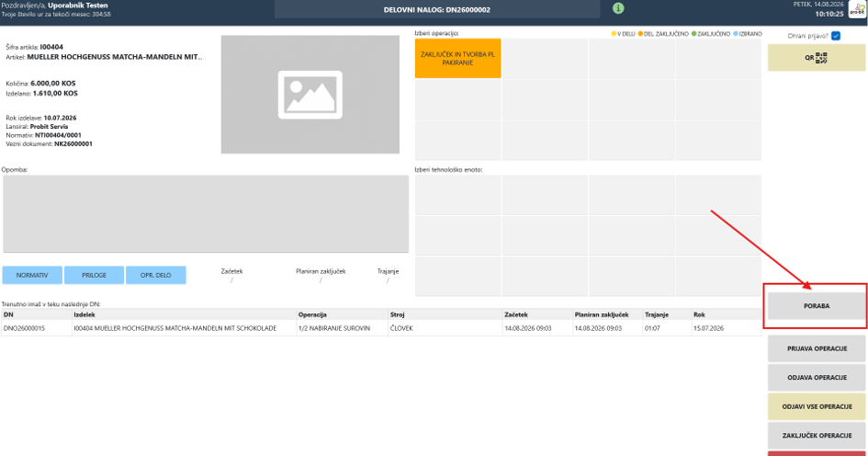
Task: Click the user name 'Uporabnik Testen'
Action: click(78, 6)
